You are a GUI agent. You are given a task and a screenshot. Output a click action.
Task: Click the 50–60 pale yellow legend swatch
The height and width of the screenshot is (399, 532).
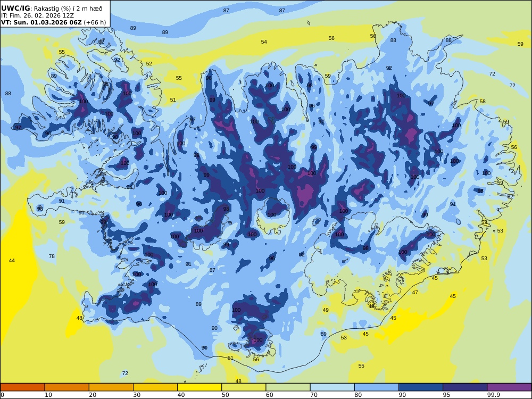pyautogui.click(x=244, y=387)
